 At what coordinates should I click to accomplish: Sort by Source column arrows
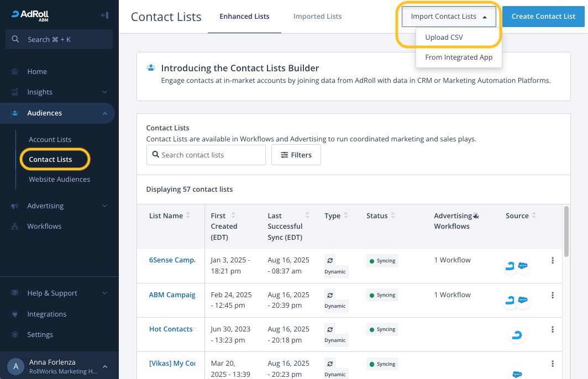click(534, 216)
